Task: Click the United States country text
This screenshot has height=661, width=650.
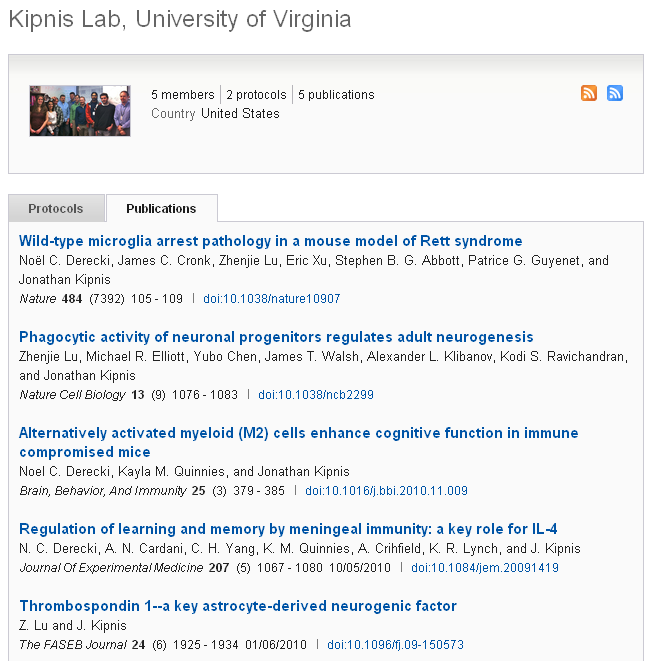Action: [x=240, y=114]
